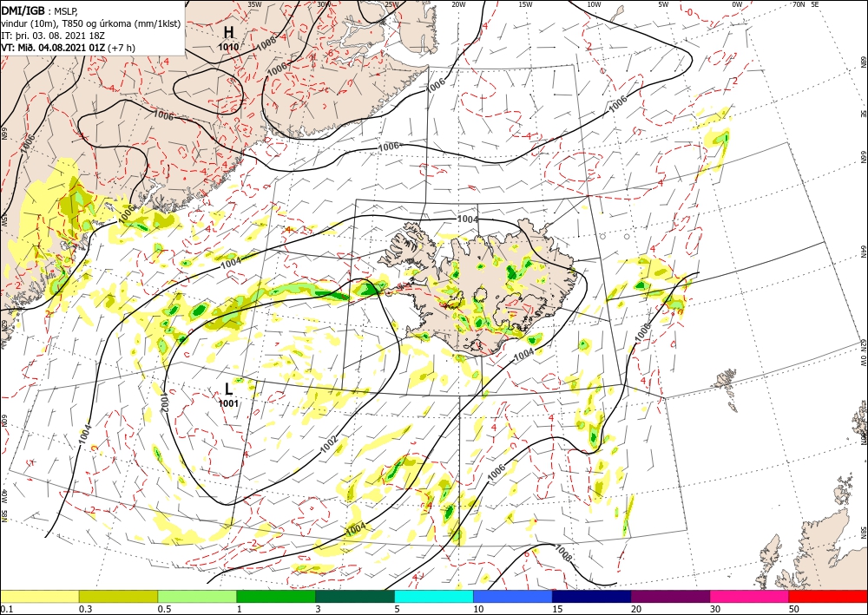Click the '30W' longitude label
This screenshot has width=868, height=615.
click(x=324, y=4)
